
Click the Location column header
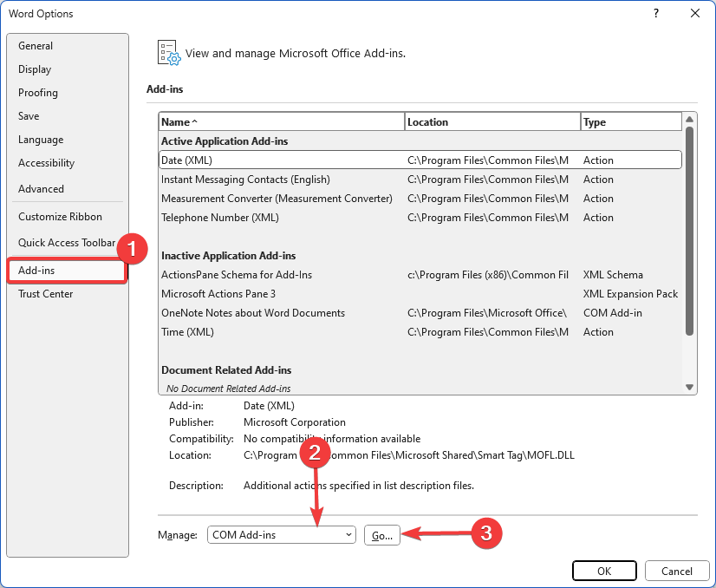pyautogui.click(x=492, y=122)
